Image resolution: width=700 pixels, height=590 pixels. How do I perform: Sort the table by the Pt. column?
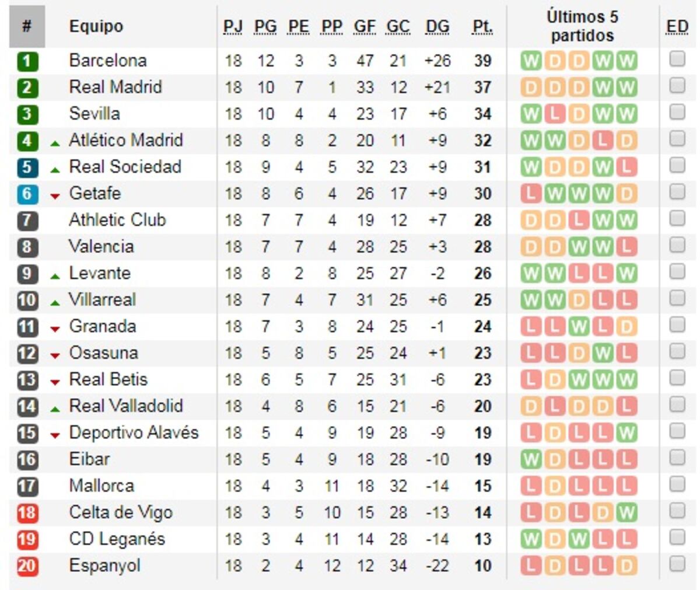click(x=481, y=26)
